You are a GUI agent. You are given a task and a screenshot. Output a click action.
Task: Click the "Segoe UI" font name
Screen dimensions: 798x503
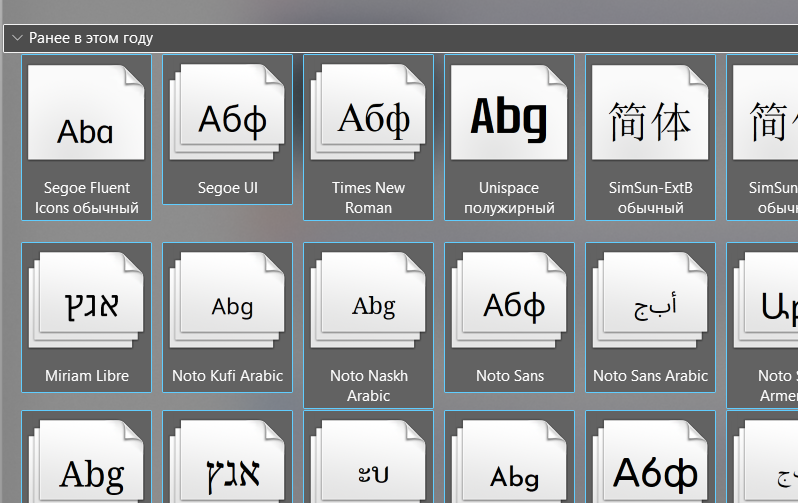(227, 188)
